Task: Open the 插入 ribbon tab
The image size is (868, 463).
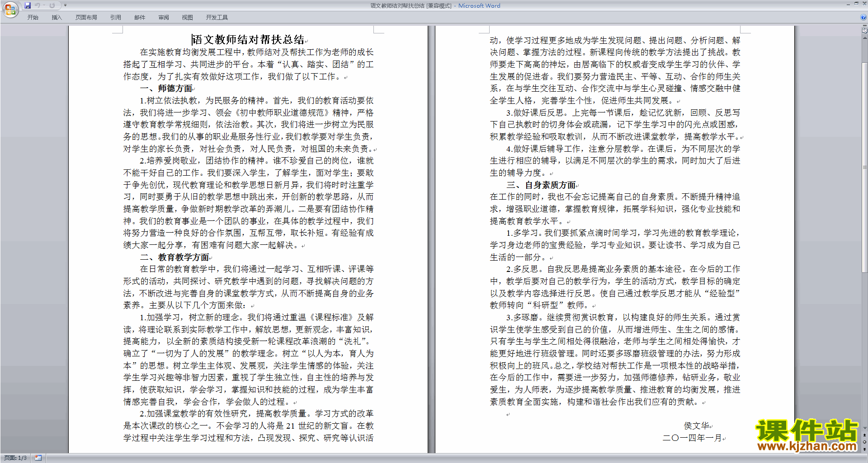Action: click(x=57, y=18)
